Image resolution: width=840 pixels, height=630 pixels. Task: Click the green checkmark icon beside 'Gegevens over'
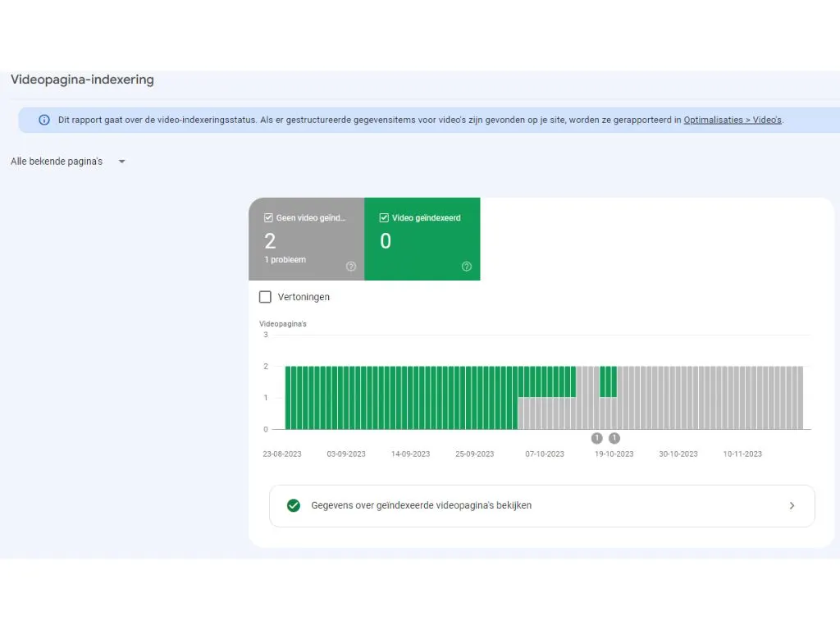coord(294,505)
